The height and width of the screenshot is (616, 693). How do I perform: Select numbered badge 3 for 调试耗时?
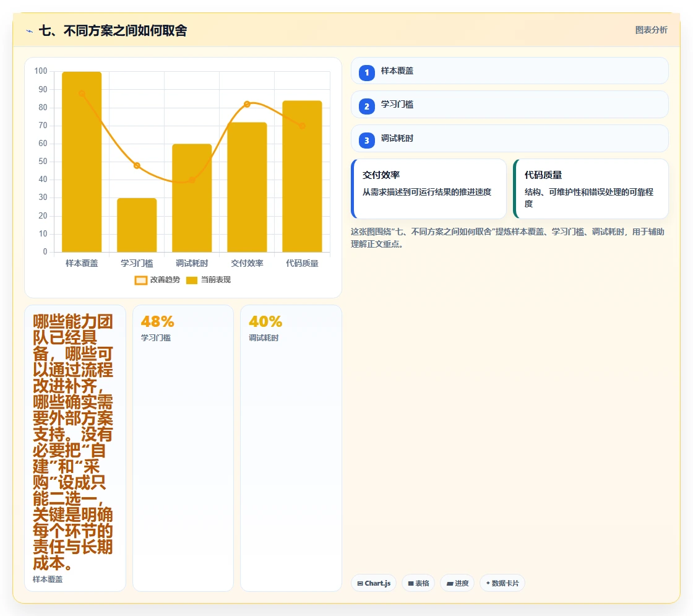tap(366, 140)
